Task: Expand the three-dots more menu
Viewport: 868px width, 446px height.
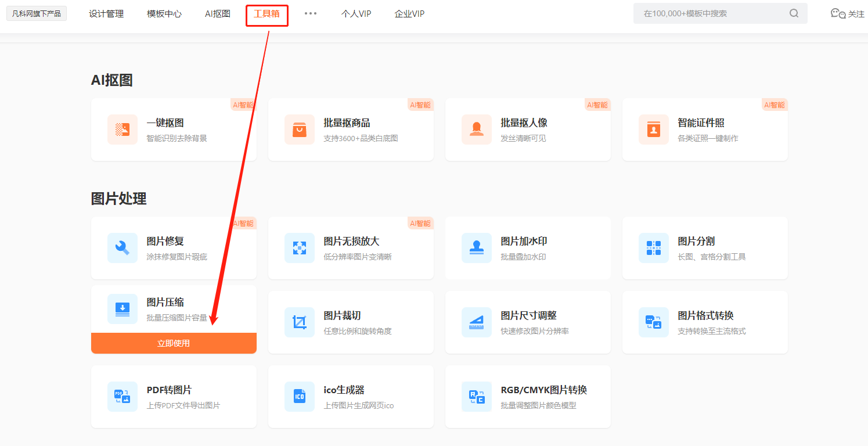Action: coord(311,13)
